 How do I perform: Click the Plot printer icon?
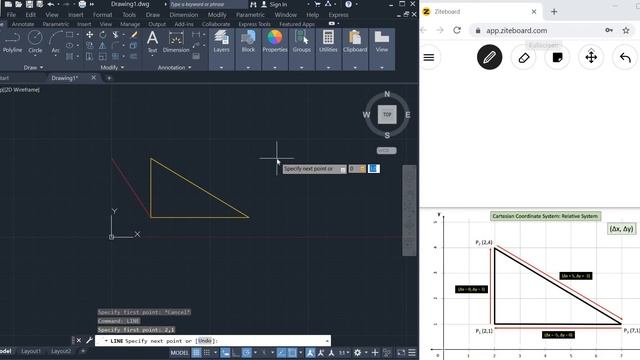[x=82, y=4]
